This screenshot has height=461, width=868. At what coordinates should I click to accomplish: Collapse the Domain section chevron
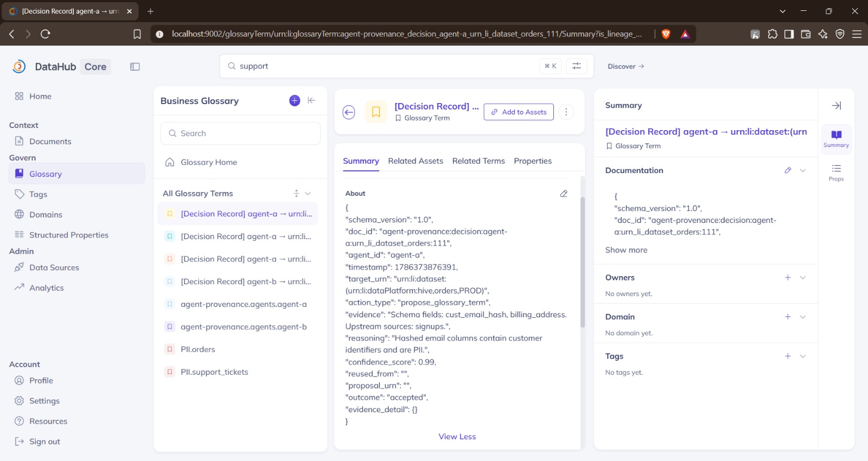pyautogui.click(x=803, y=317)
